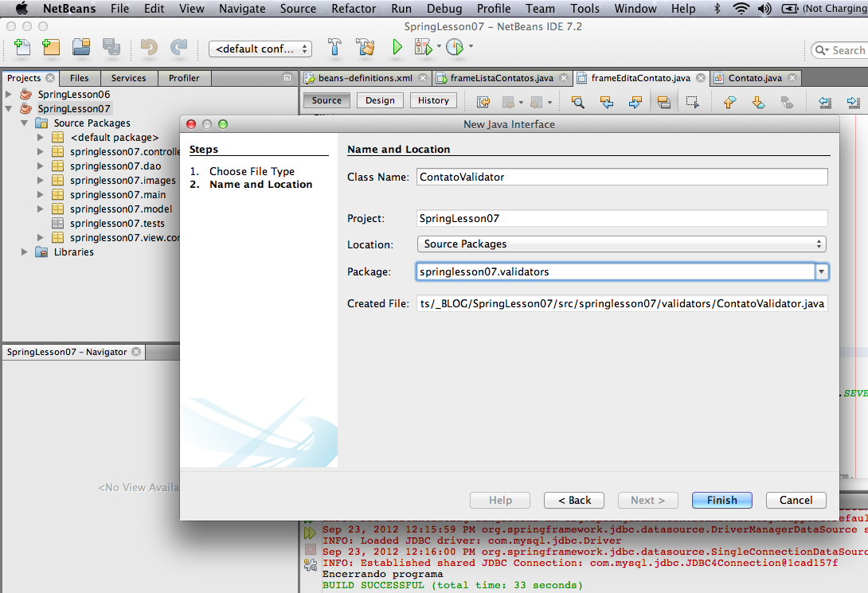Screen dimensions: 868x593
Task: Toggle Rectangular Selection icon
Action: 692,102
